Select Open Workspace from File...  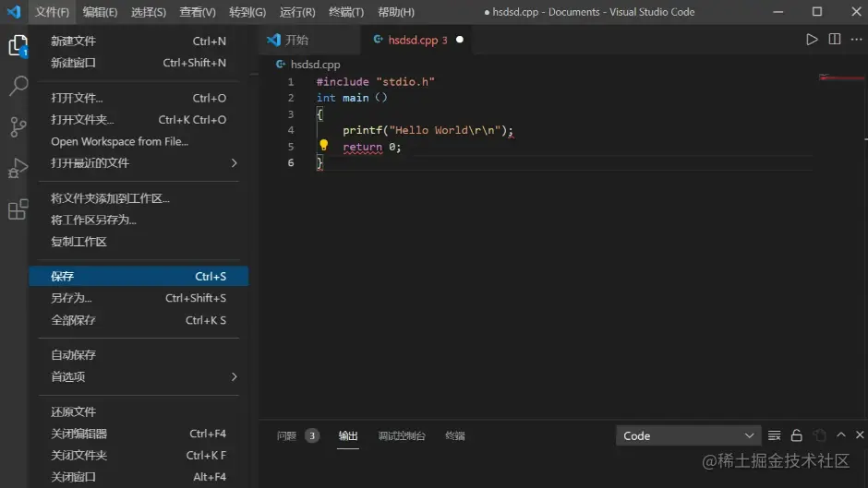(139, 141)
